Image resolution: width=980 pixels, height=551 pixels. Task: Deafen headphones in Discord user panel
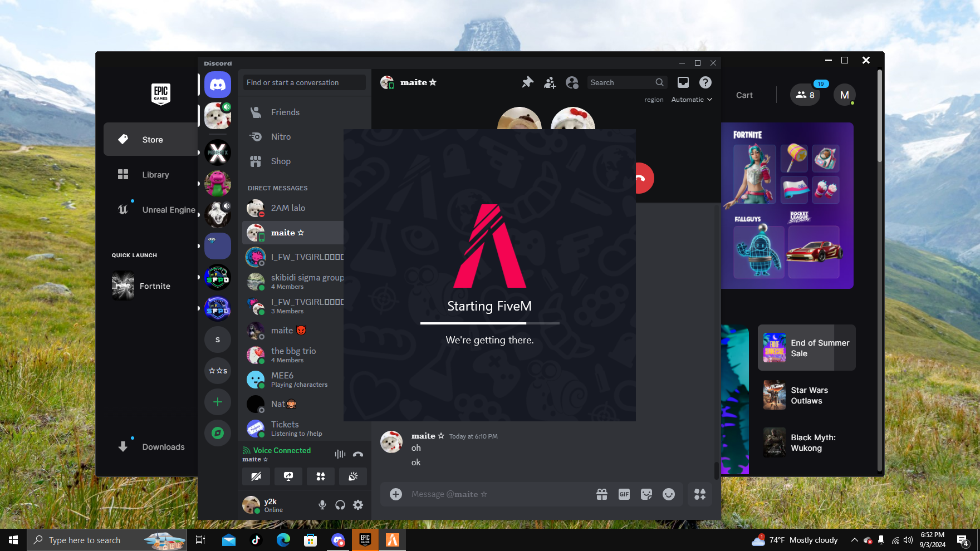click(340, 505)
